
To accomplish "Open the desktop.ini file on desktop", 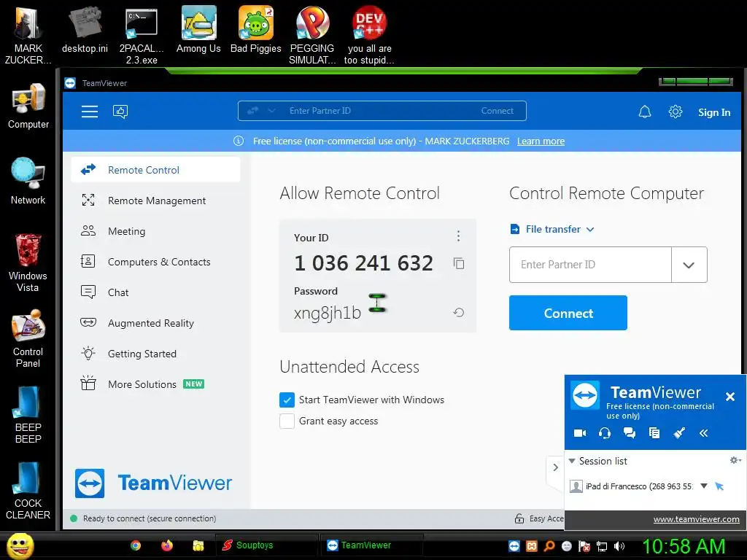I will point(85,29).
